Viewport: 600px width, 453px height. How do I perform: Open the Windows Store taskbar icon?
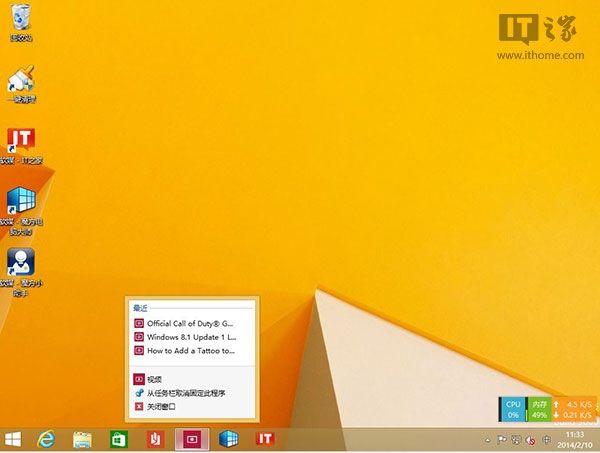click(x=118, y=440)
